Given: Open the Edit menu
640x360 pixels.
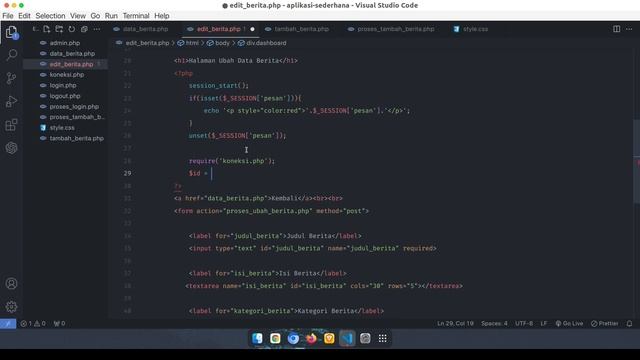Looking at the screenshot, I should pos(24,16).
